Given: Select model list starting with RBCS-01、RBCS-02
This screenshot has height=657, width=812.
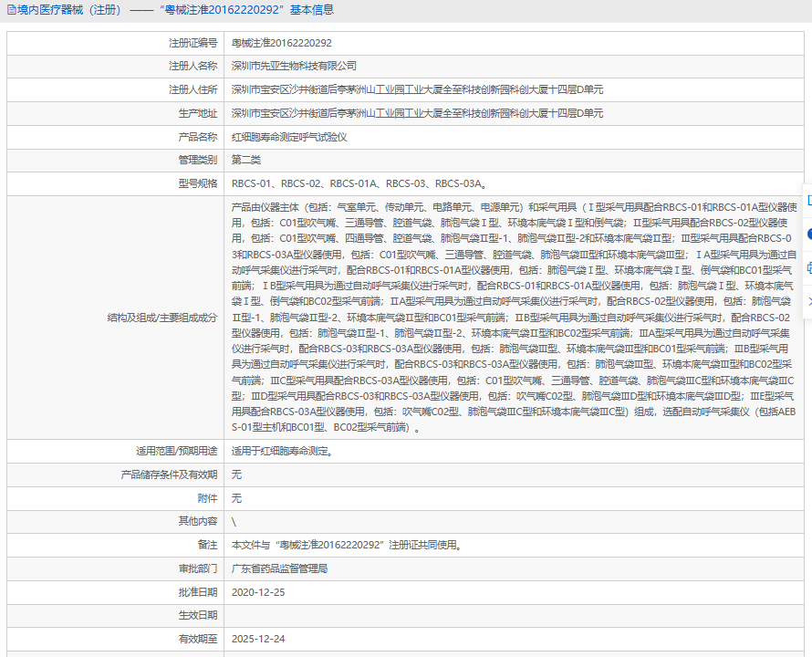Looking at the screenshot, I should pos(359,183).
